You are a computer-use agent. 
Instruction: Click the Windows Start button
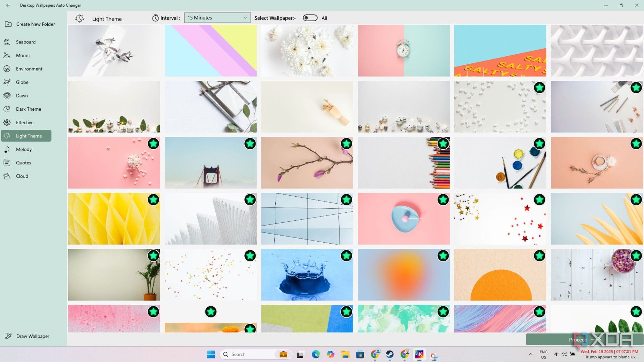pos(211,354)
